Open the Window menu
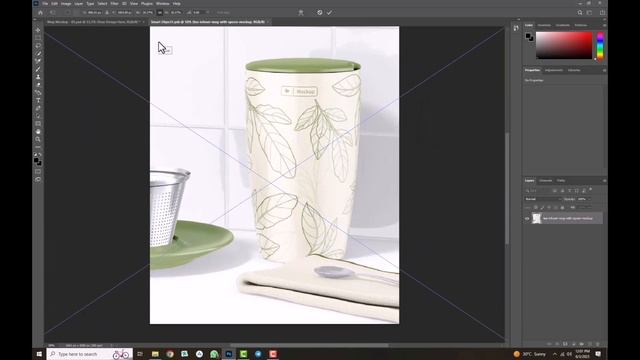640x360 pixels. pos(162,4)
